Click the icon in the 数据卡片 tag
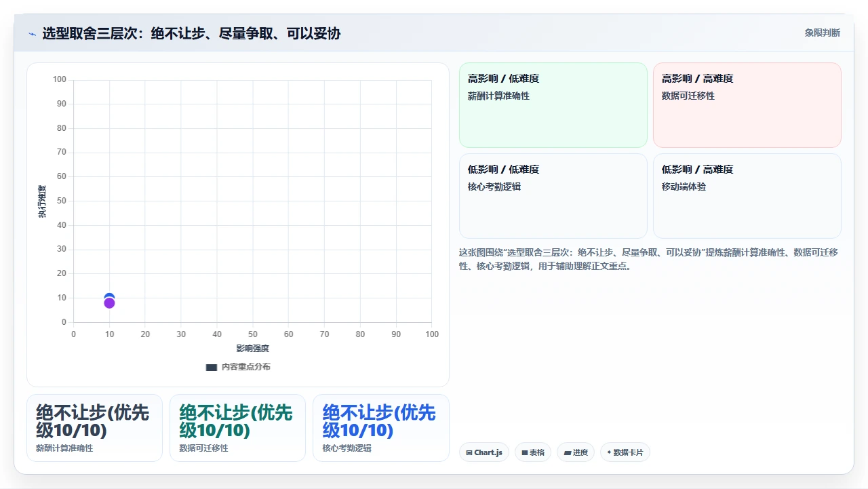This screenshot has height=489, width=868. point(609,452)
